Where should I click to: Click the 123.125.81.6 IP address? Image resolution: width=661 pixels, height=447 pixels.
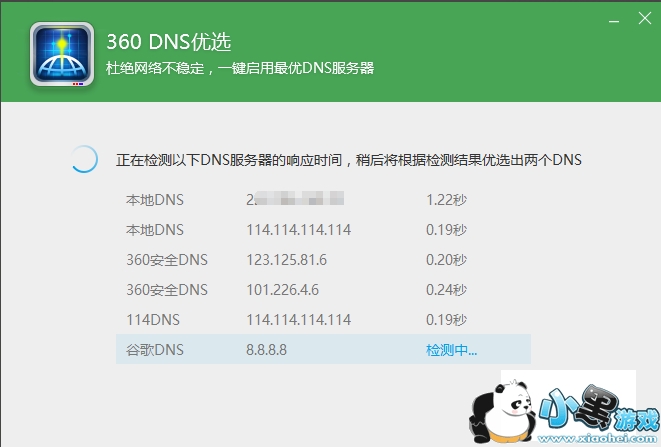click(287, 260)
